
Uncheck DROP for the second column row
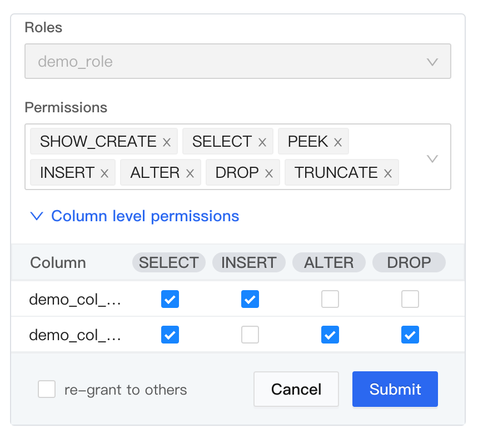coord(410,335)
